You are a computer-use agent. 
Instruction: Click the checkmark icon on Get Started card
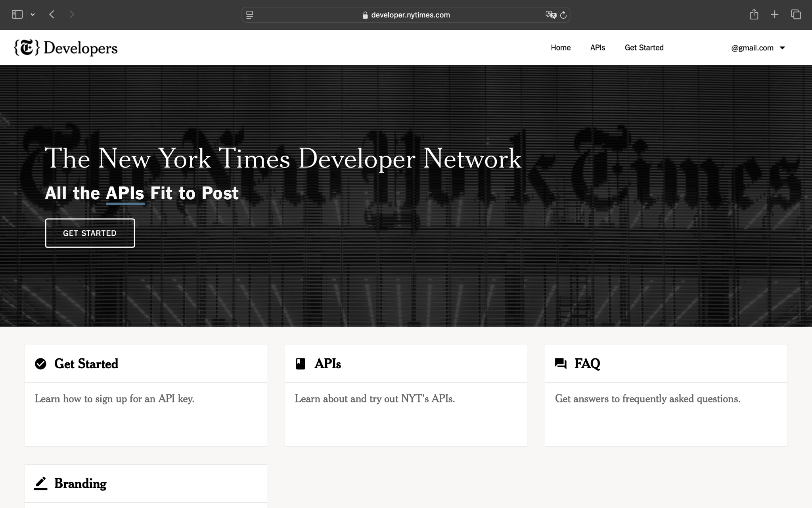(40, 364)
